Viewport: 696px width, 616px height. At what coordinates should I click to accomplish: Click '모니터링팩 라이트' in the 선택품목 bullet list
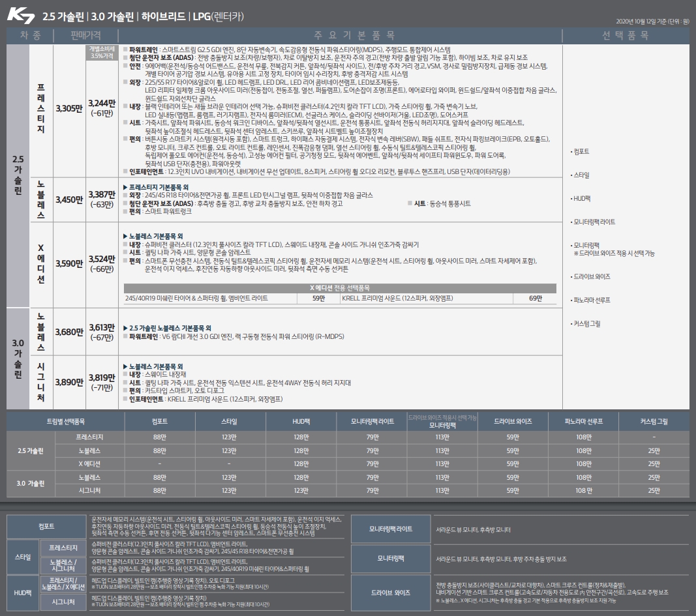[594, 222]
